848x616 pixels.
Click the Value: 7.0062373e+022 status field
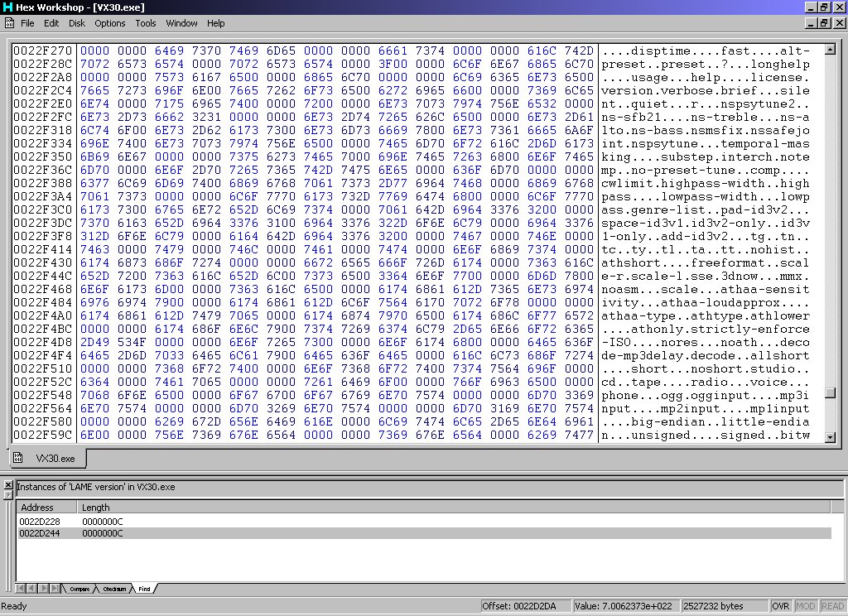(x=626, y=606)
